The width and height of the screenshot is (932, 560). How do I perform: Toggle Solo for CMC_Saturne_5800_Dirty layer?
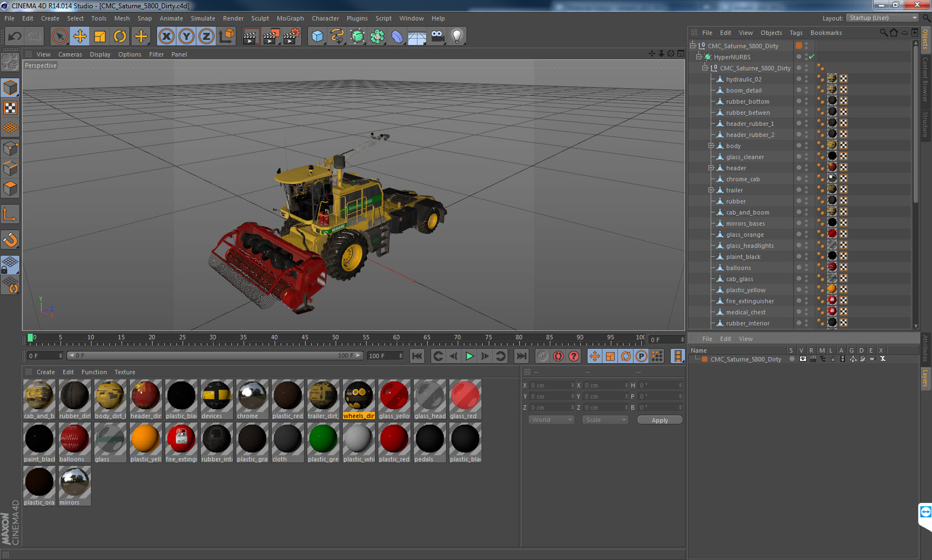pos(792,359)
